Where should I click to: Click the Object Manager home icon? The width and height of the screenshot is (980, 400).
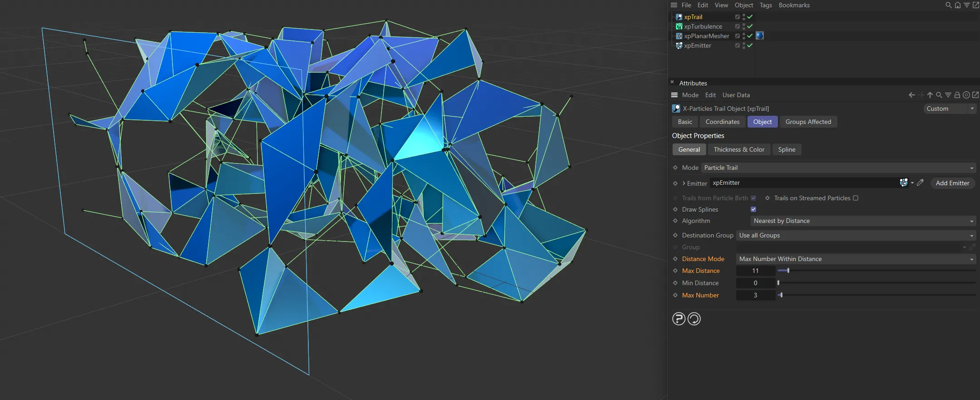[x=957, y=5]
